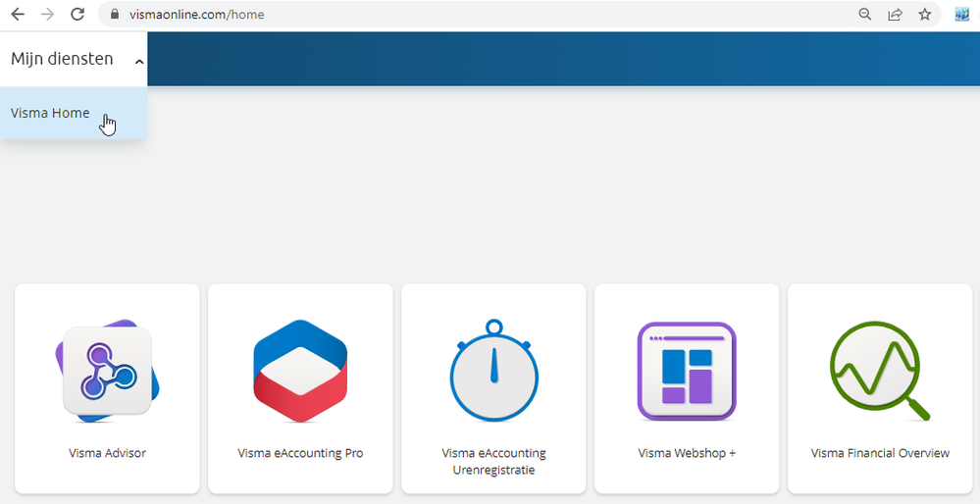Launch the Visma eAccounting Pro icon
Image resolution: width=980 pixels, height=504 pixels.
[x=300, y=371]
